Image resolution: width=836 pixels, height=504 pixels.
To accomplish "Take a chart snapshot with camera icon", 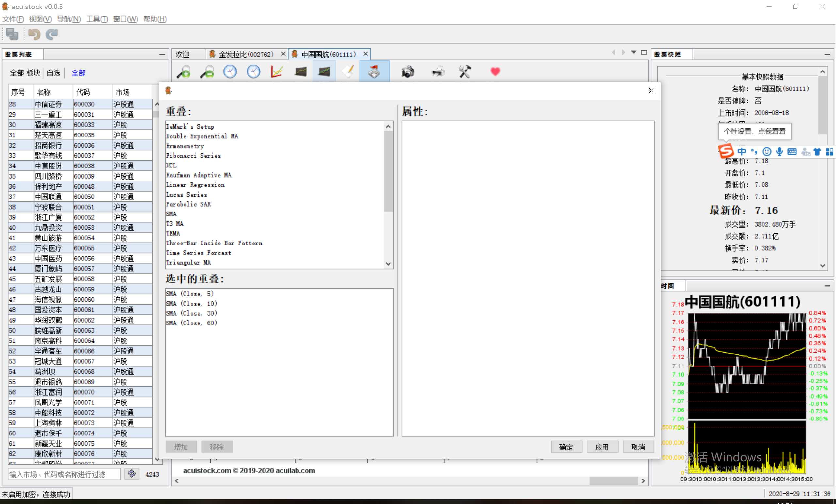I will 408,72.
